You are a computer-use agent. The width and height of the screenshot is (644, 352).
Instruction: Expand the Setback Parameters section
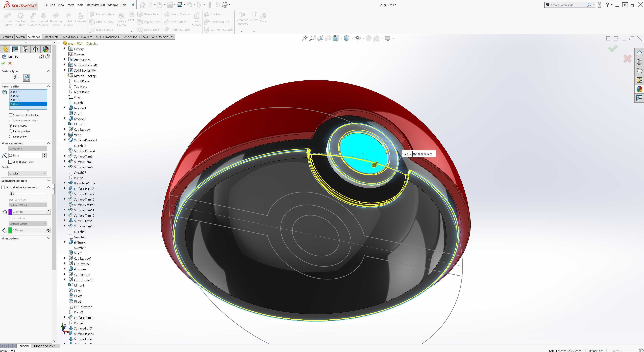[x=48, y=181]
